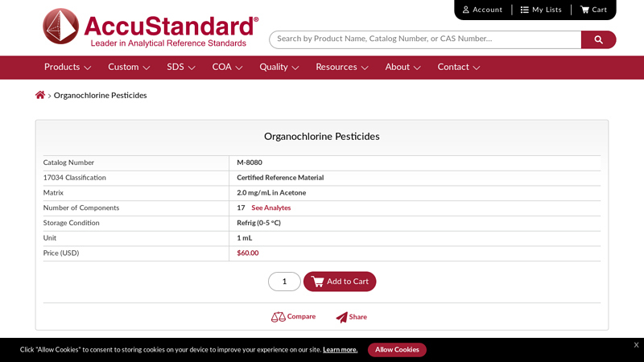Click the home icon in breadcrumb
The image size is (644, 362).
pyautogui.click(x=39, y=95)
